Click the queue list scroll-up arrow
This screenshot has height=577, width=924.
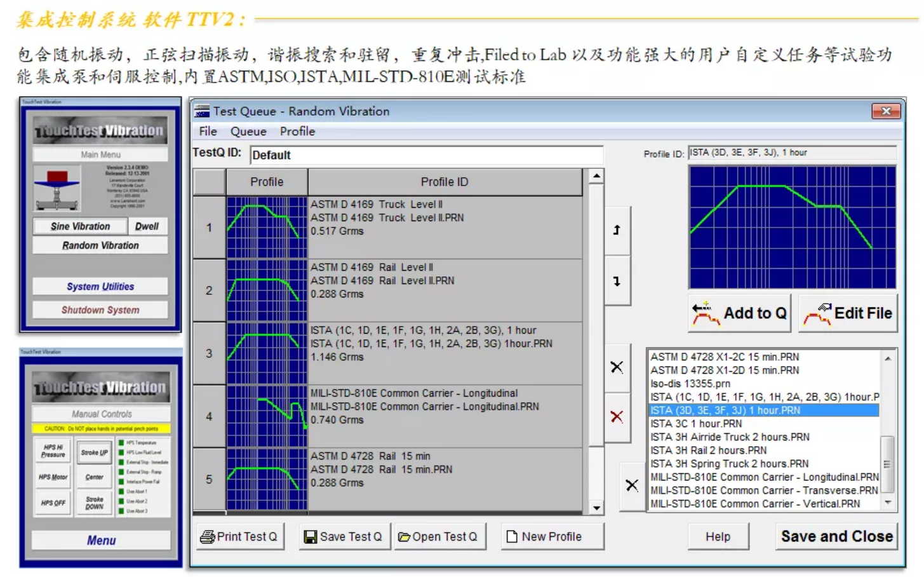pos(596,176)
